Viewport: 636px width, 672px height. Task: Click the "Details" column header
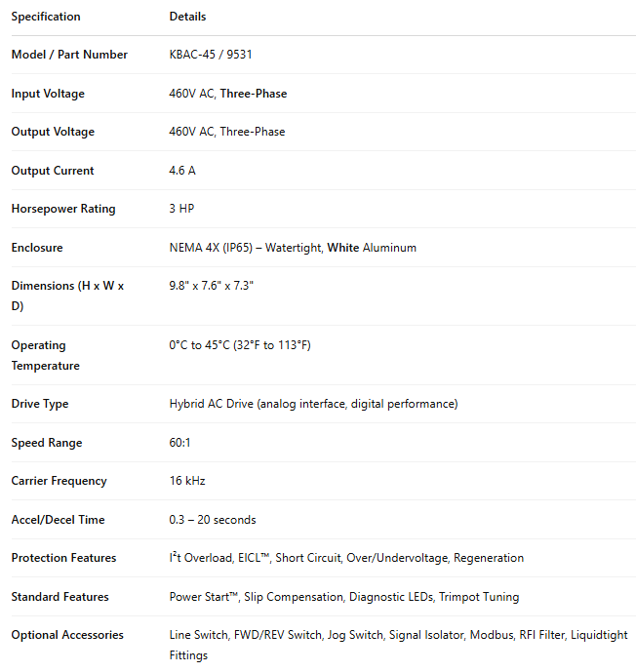187,17
